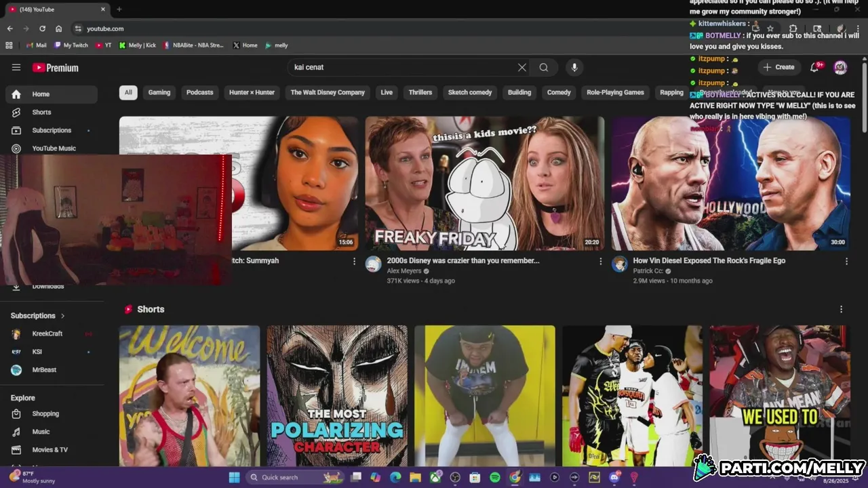Viewport: 868px width, 488px height.
Task: Open the 'We Used To' short
Action: (x=780, y=396)
